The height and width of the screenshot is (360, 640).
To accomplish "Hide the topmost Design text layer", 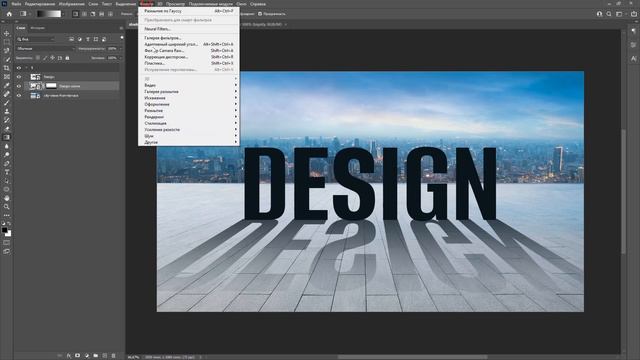I will pyautogui.click(x=18, y=77).
